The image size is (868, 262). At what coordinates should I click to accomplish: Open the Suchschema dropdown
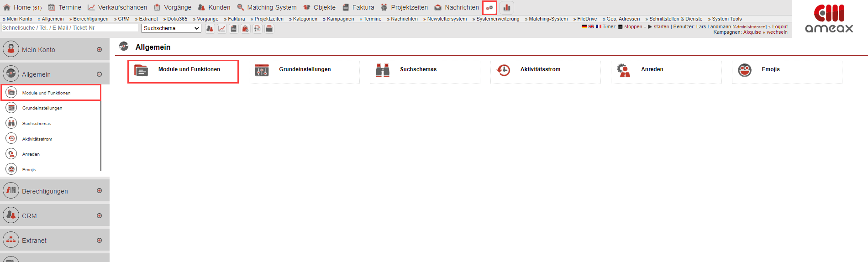[171, 28]
